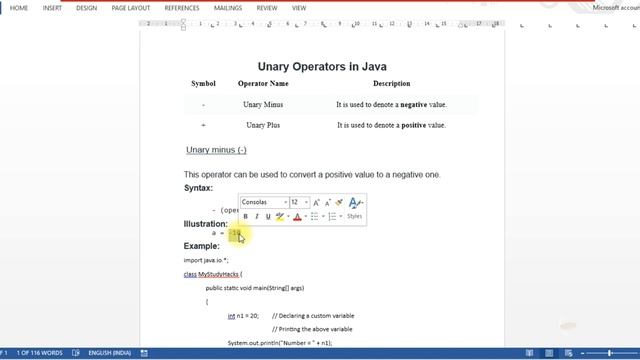This screenshot has height=360, width=640.
Task: Switch to Print Layout view
Action: click(549, 353)
